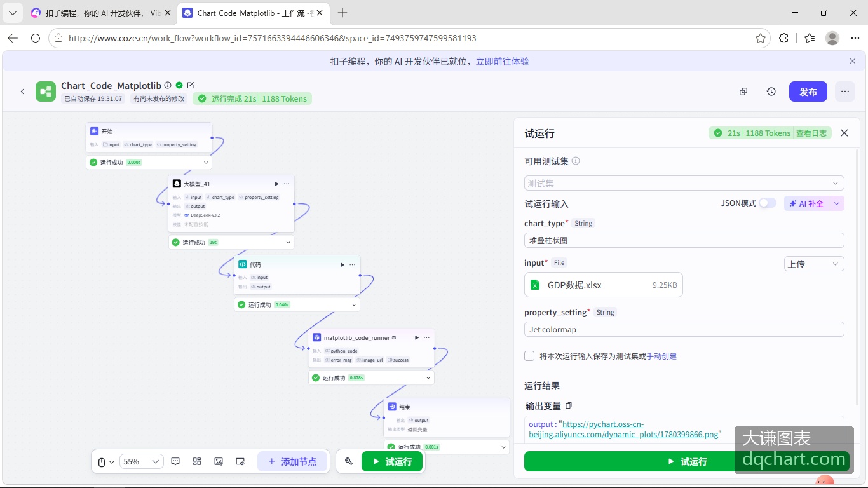Open the canvas comment tool
The image size is (868, 488).
176,461
